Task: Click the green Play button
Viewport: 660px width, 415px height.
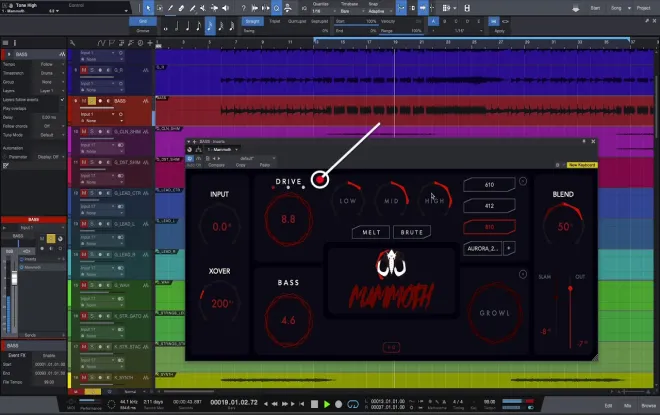Action: tap(327, 404)
